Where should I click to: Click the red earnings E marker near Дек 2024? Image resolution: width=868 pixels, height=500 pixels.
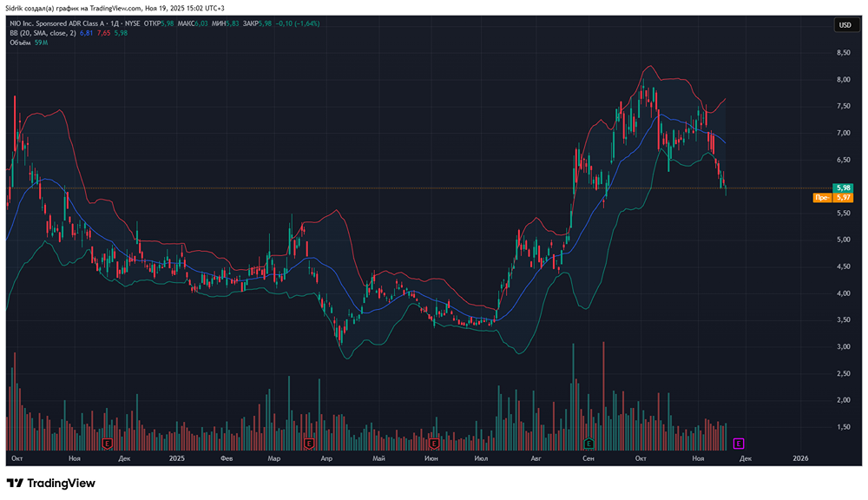pyautogui.click(x=107, y=443)
